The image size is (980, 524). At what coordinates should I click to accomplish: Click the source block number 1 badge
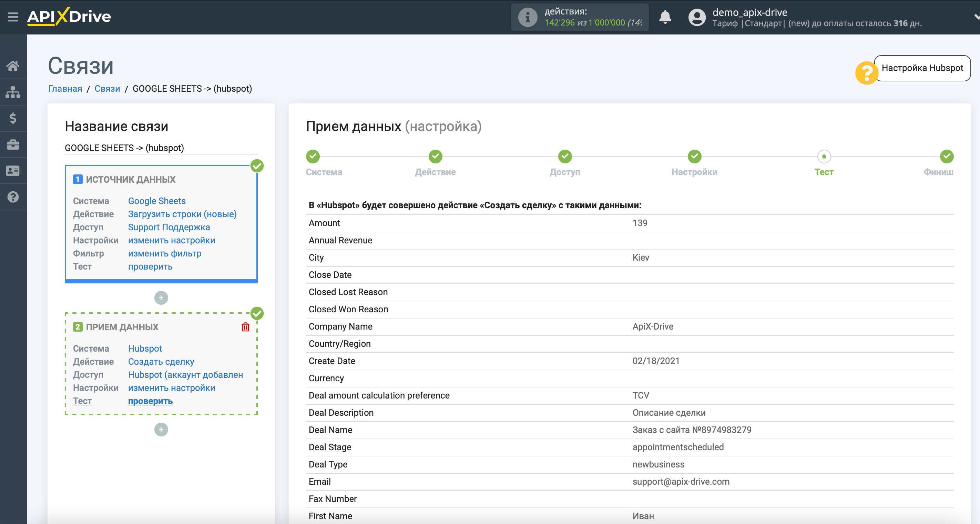click(78, 179)
